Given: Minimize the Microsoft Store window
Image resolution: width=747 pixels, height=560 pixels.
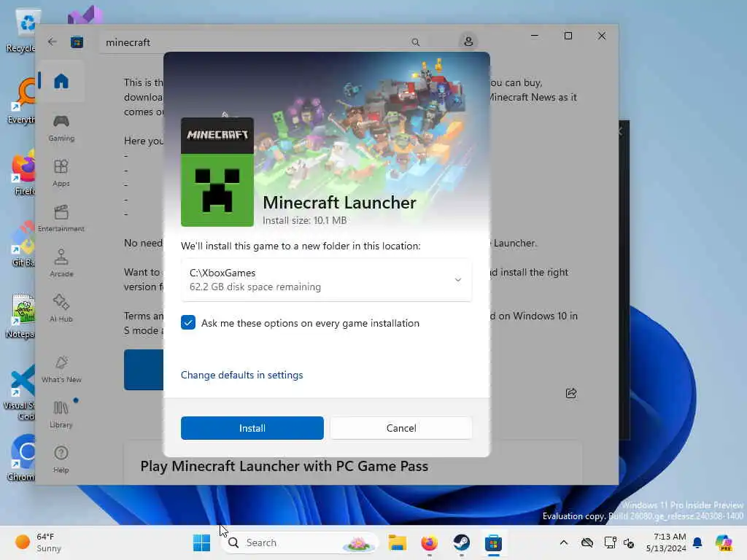Looking at the screenshot, I should (x=535, y=36).
